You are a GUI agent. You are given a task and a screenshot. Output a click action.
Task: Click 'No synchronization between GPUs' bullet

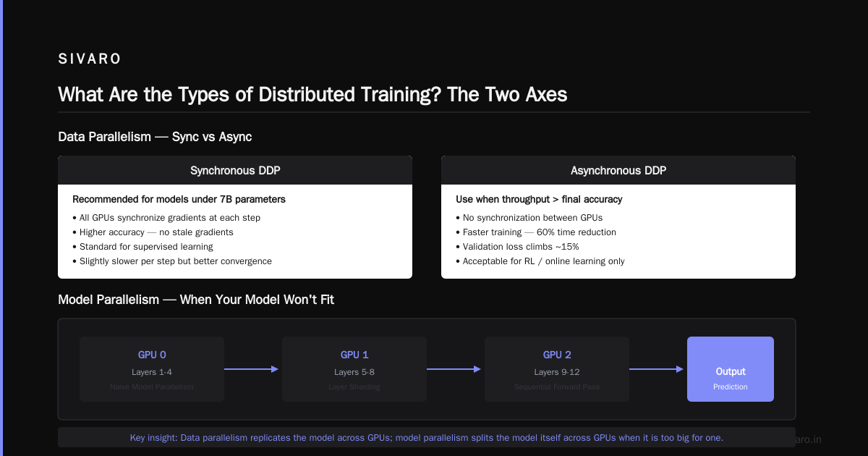[x=529, y=217]
